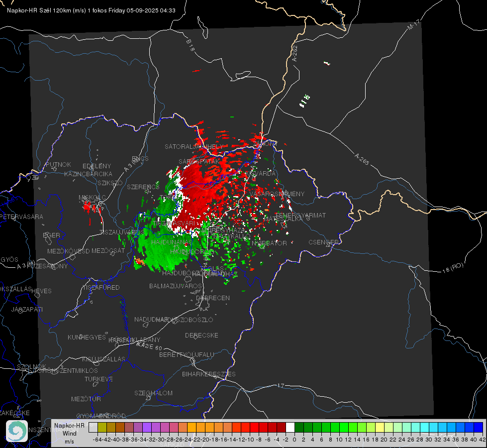Click the DEBRECEN city label
The width and height of the screenshot is (487, 448).
pyautogui.click(x=213, y=298)
